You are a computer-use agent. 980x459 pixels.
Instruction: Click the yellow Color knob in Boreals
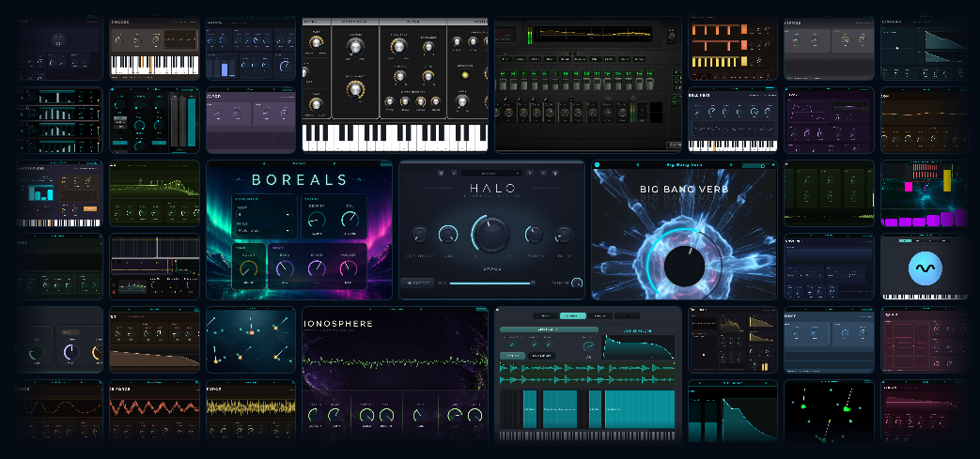coord(249,269)
